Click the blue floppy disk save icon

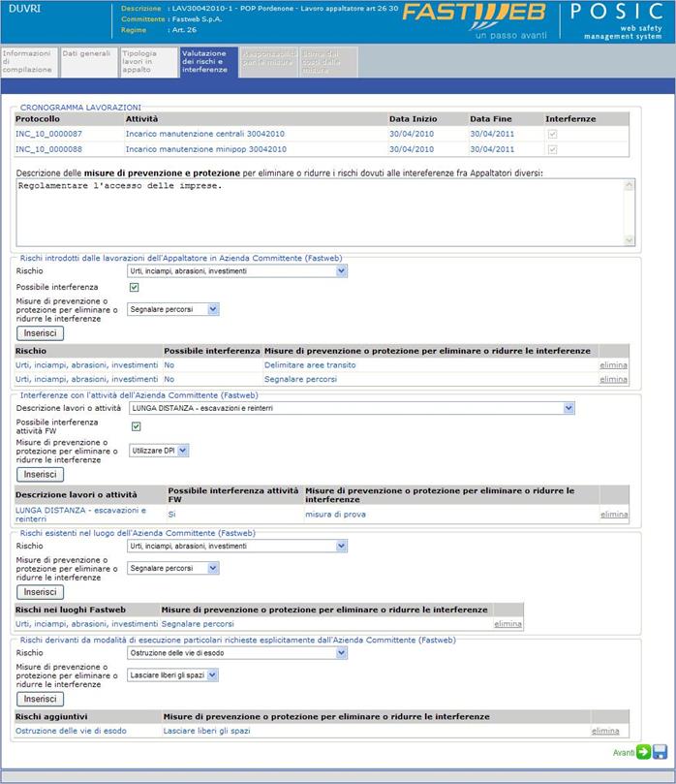[x=660, y=752]
